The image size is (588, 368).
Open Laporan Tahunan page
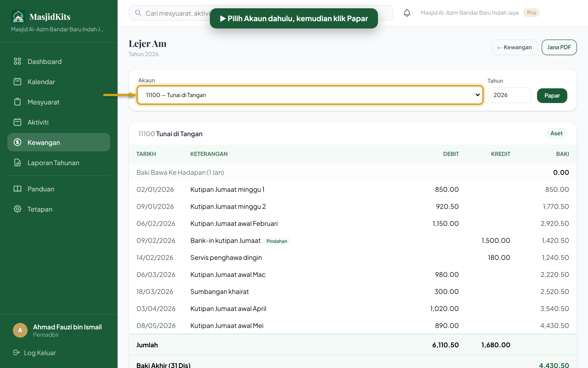pyautogui.click(x=59, y=162)
